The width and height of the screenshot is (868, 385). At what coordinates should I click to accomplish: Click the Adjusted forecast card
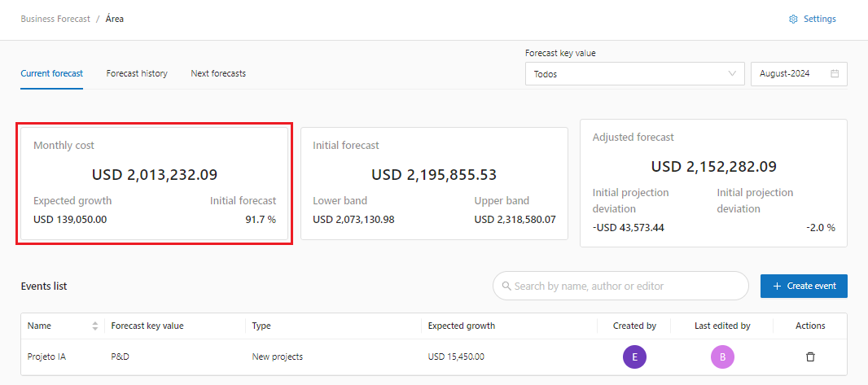[x=713, y=183]
